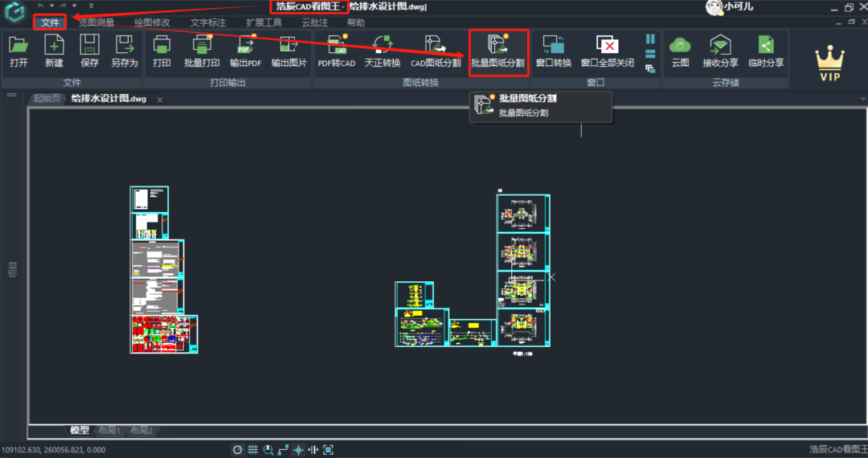868x458 pixels.
Task: Open 云图 cloud drawings
Action: pyautogui.click(x=680, y=51)
